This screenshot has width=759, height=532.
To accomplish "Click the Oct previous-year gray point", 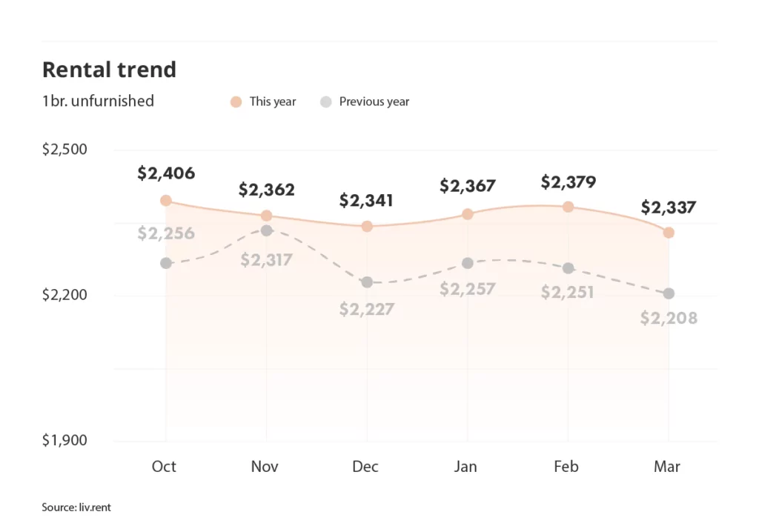I will [x=166, y=263].
